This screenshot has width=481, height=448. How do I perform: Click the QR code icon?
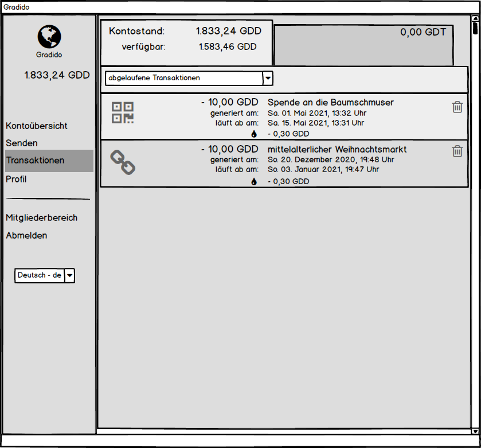(122, 112)
